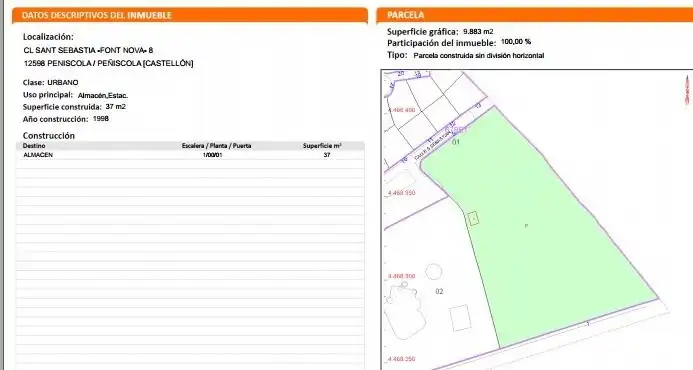693x370 pixels.
Task: Select the 'ALMACEN' table cell
Action: click(x=38, y=155)
